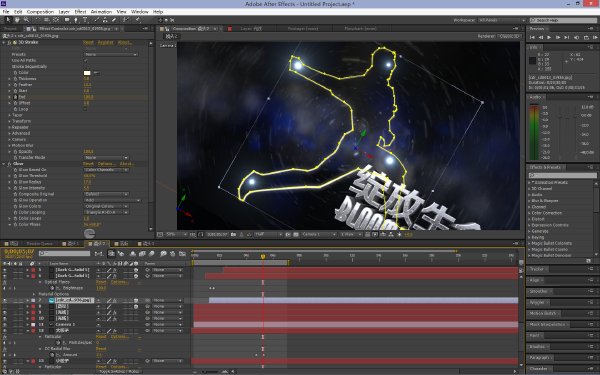The image size is (600, 375).
Task: Mute audio in the Preview panel
Action: (577, 38)
